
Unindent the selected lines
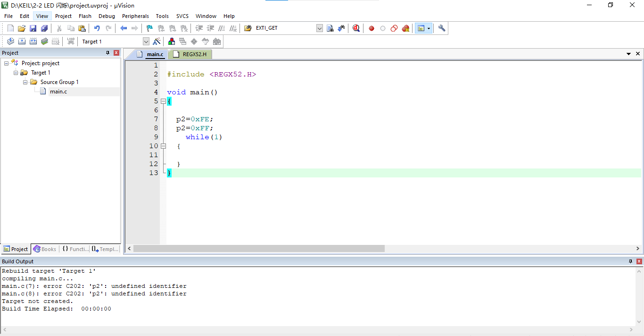coord(211,28)
